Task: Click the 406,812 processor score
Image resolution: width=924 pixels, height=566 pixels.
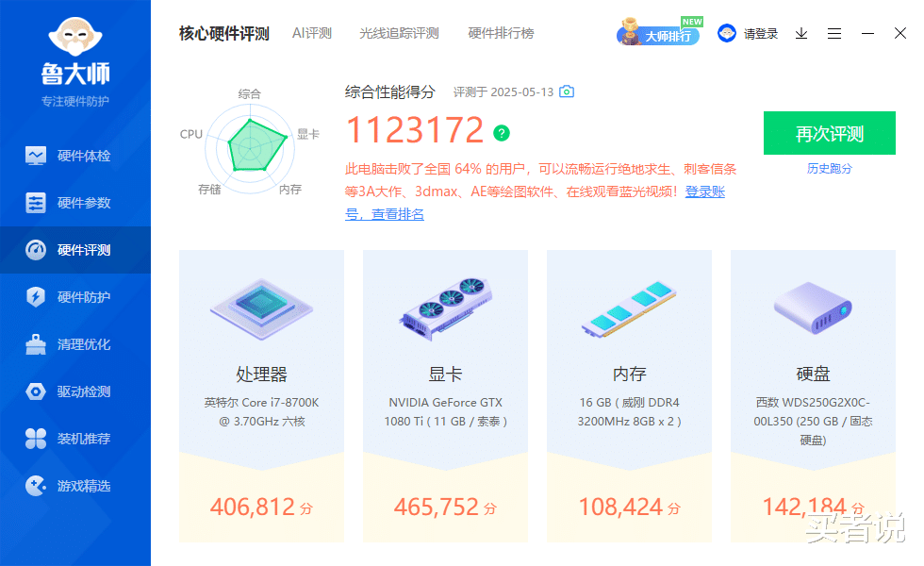Action: coord(261,508)
